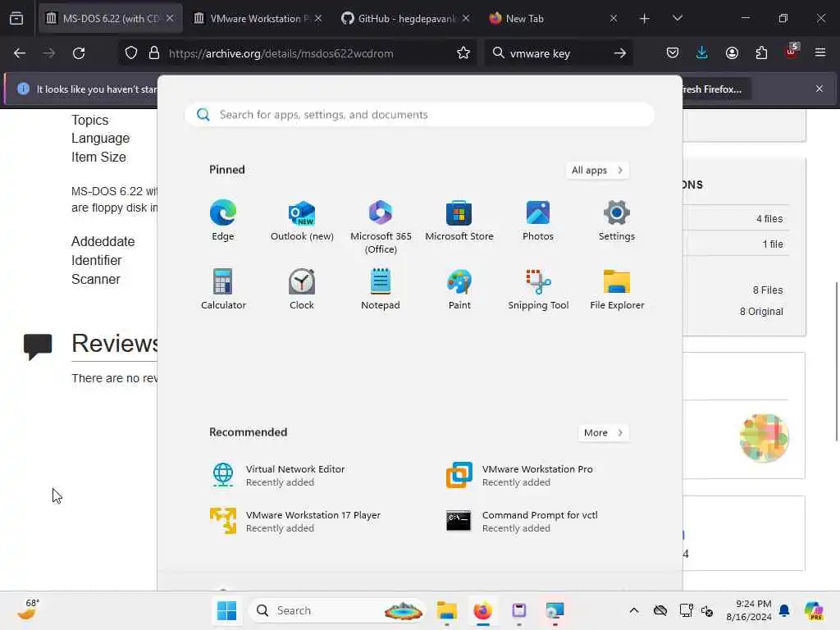The width and height of the screenshot is (840, 630).
Task: Save page to Pocket icon
Action: click(x=673, y=53)
